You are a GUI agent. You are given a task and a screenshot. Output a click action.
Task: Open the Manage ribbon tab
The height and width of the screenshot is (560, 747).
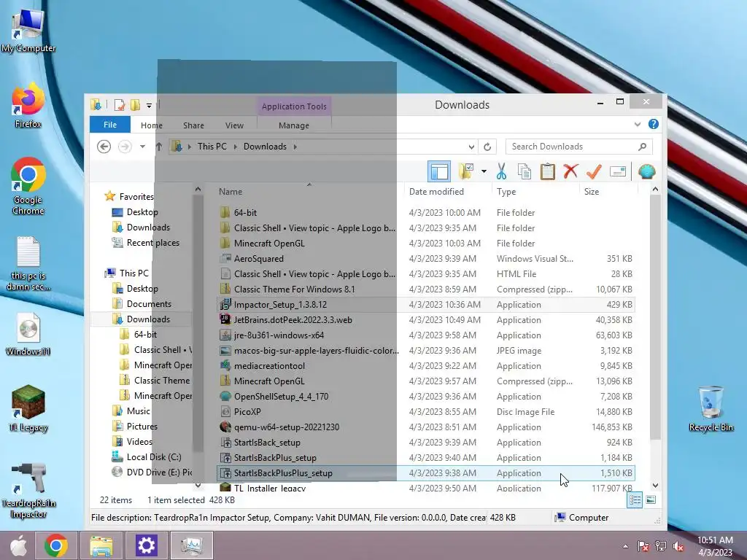point(294,125)
